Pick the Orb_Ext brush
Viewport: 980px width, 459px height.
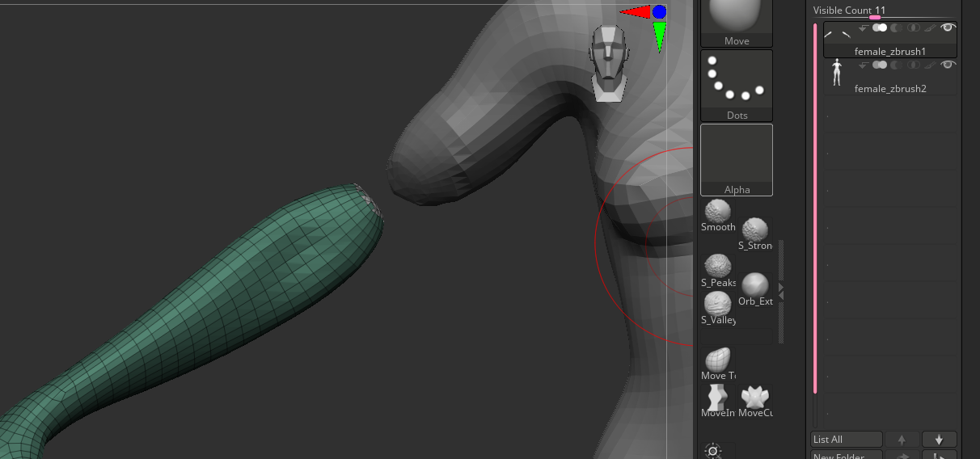755,289
